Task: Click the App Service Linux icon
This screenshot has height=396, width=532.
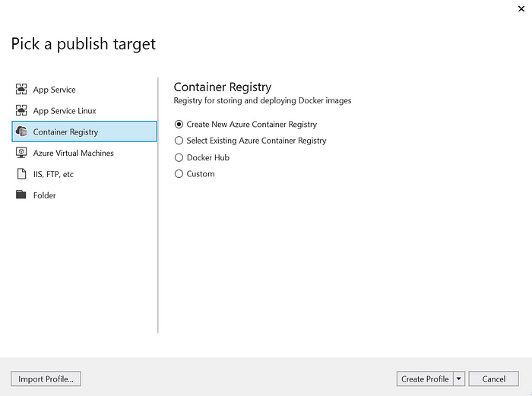Action: coord(21,110)
